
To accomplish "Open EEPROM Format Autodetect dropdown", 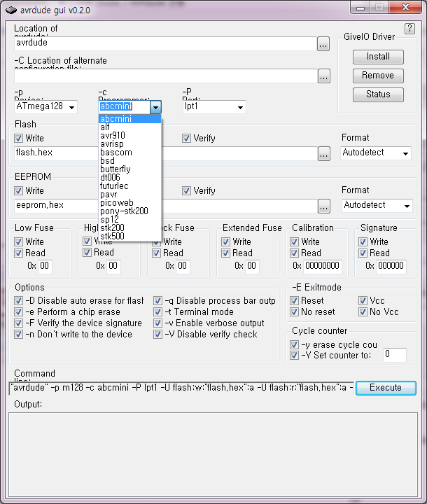I will [407, 206].
